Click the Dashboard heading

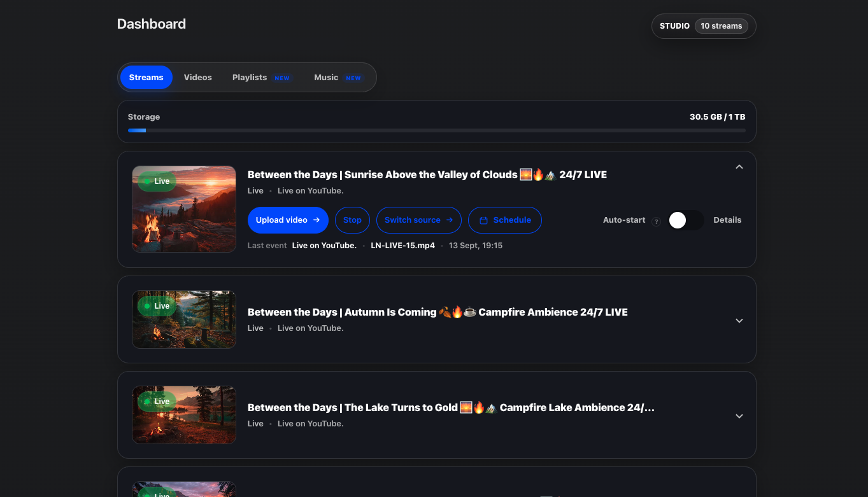pos(152,24)
